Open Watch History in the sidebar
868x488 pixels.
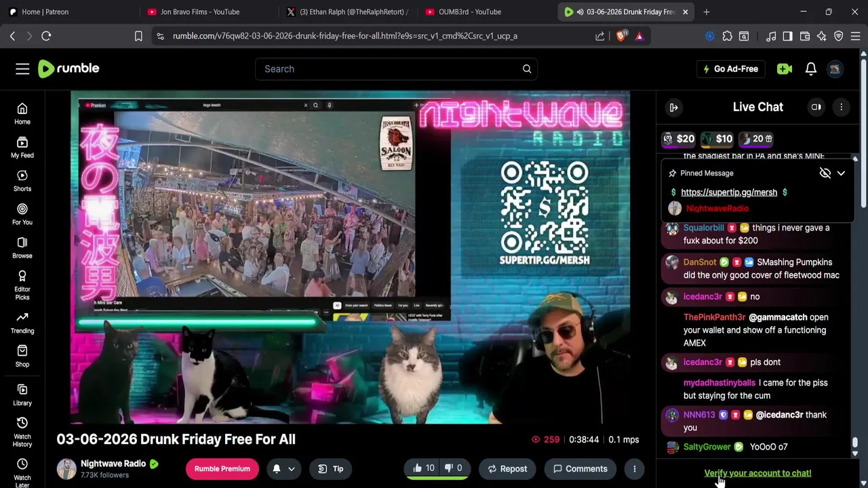tap(22, 432)
